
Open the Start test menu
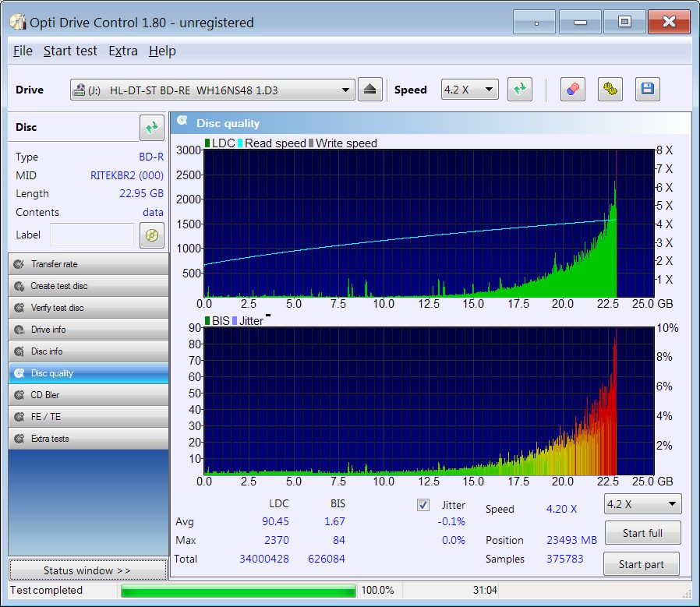point(70,51)
